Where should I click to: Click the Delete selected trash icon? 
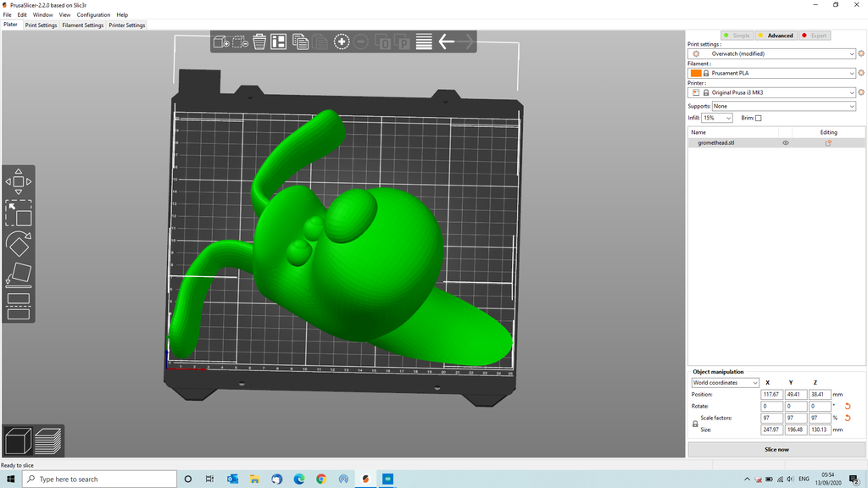point(259,42)
